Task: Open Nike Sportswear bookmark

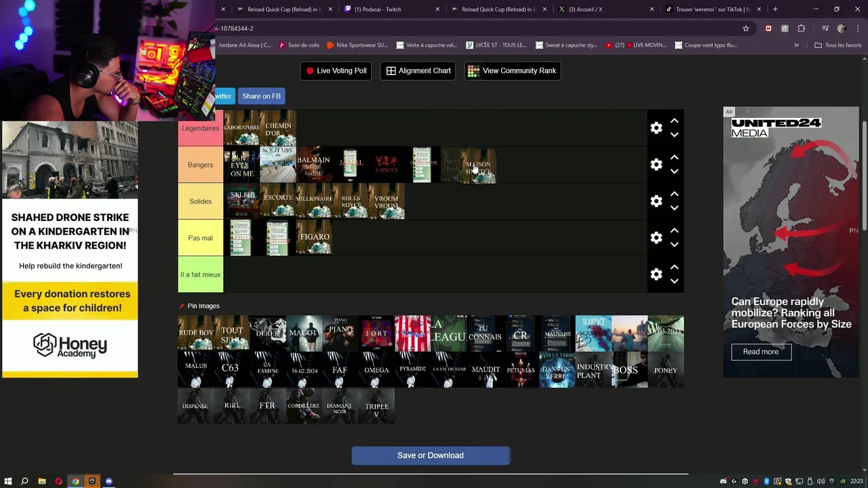Action: click(357, 45)
